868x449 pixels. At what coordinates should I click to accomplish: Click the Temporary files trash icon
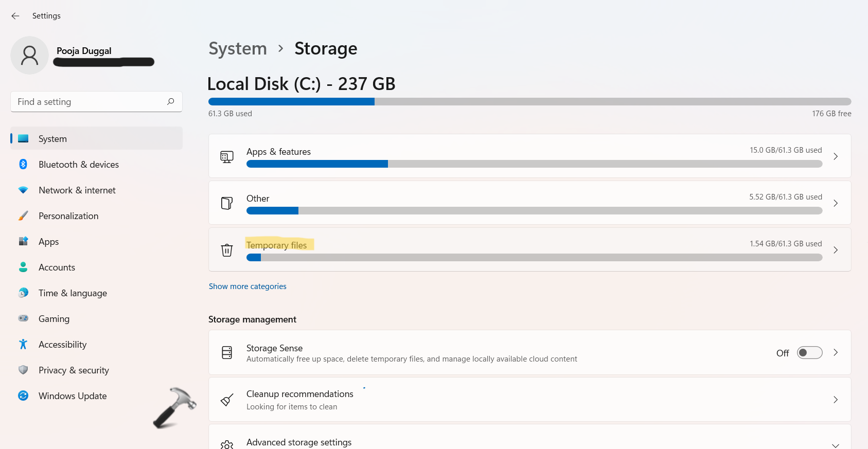[x=227, y=250]
